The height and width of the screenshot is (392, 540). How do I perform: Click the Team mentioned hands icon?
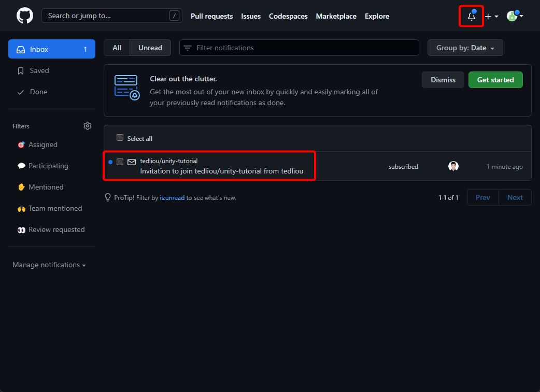pos(21,209)
